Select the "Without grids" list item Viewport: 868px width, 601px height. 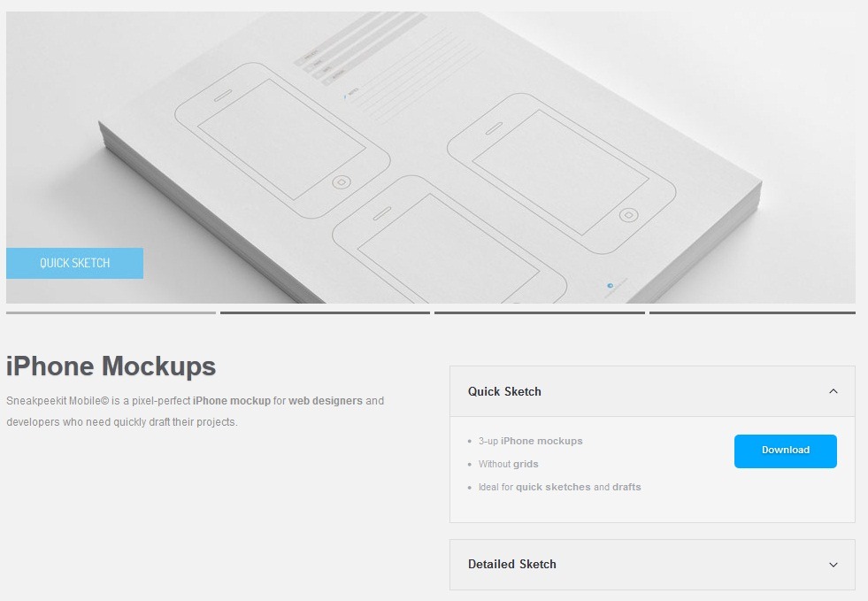pos(508,464)
